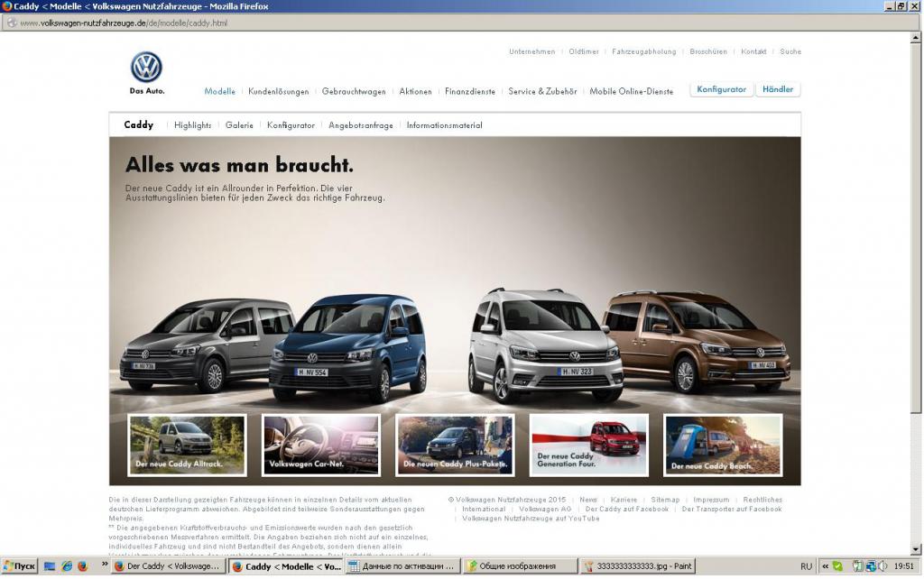Open the Volkswagen AG footer link
Screen dimensions: 924x579
pyautogui.click(x=545, y=509)
